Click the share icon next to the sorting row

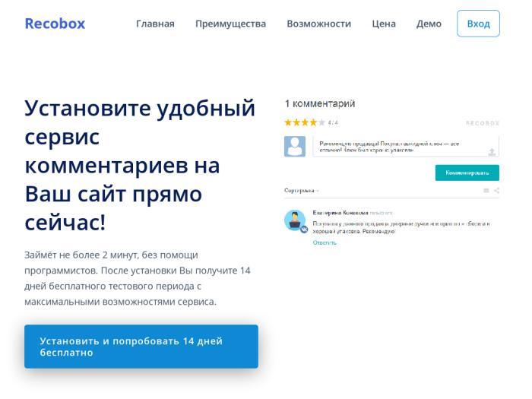(x=496, y=190)
